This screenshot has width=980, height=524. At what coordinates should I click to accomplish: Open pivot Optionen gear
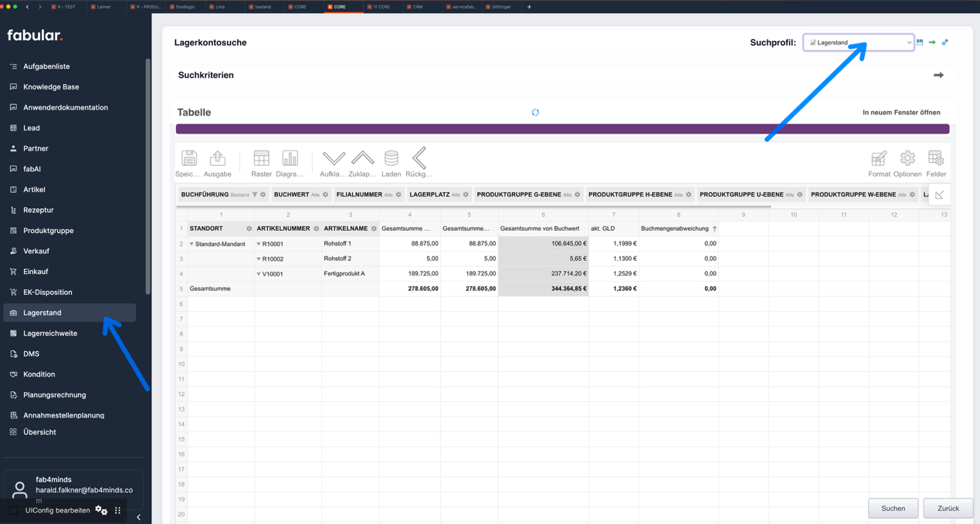907,159
